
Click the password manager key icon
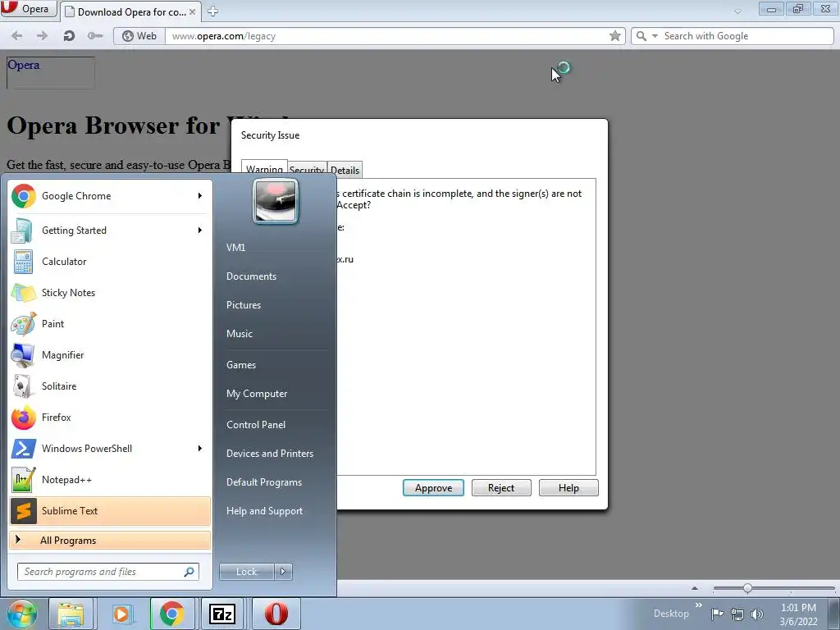95,36
